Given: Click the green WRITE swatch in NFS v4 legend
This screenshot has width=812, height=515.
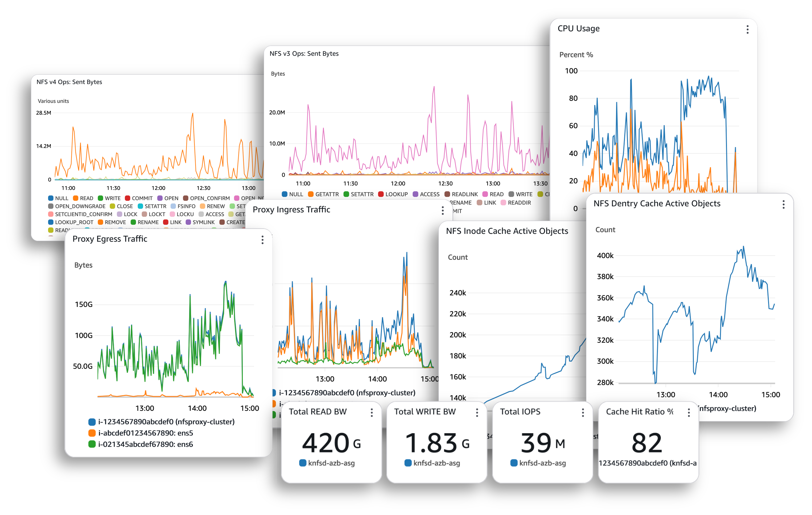Looking at the screenshot, I should [x=101, y=198].
